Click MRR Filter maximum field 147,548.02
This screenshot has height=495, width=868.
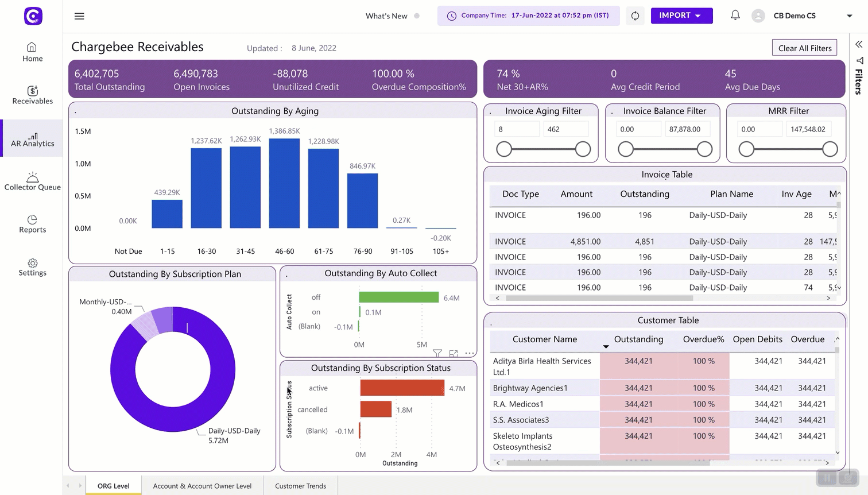pyautogui.click(x=809, y=129)
